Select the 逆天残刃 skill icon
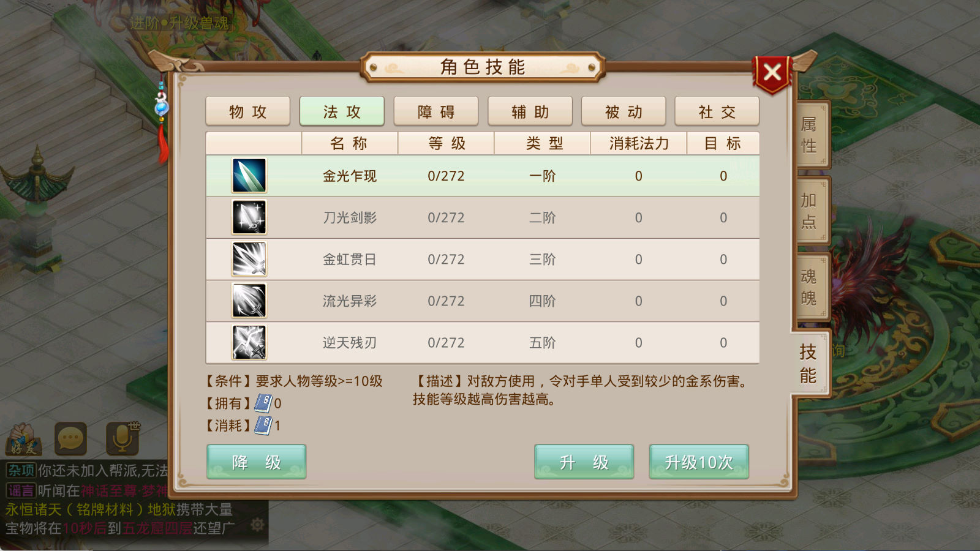The image size is (980, 551). (x=249, y=342)
